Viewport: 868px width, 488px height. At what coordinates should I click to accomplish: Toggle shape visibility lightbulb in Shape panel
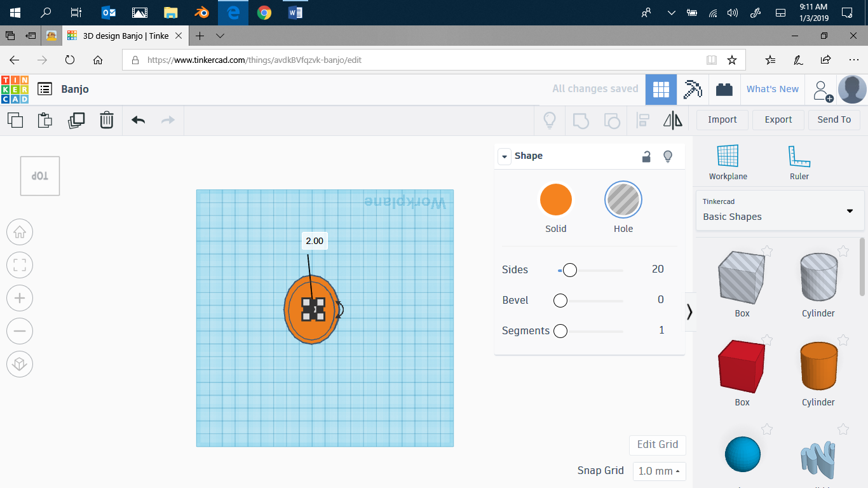pos(668,156)
